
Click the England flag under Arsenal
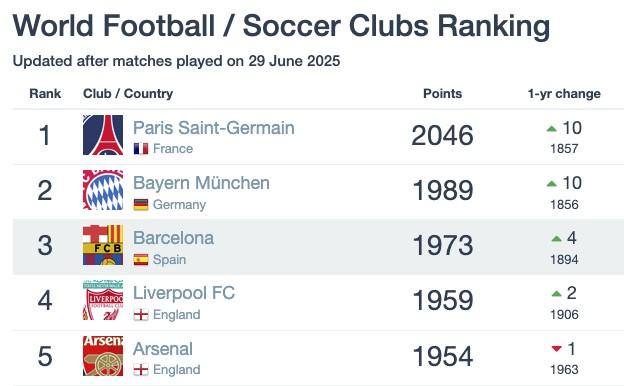[141, 370]
